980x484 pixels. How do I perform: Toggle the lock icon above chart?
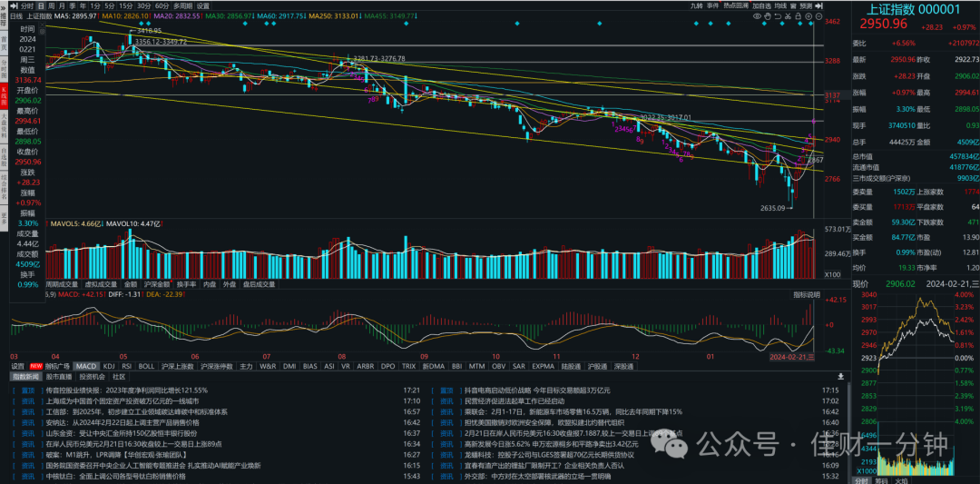(x=799, y=16)
